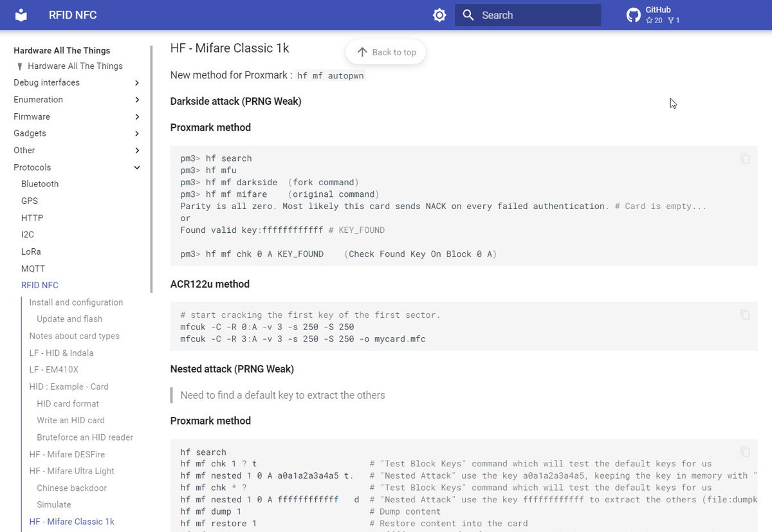Open the I2C page
The image size is (772, 532).
tap(29, 235)
